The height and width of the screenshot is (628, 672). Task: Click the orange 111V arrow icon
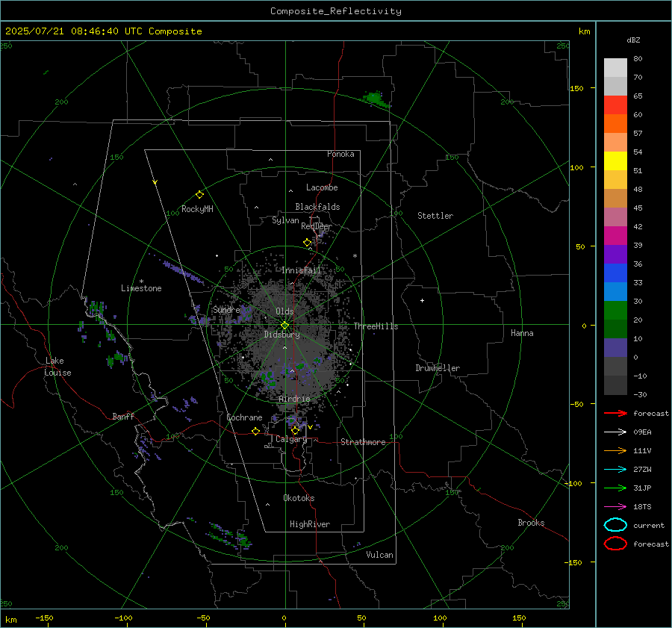click(615, 450)
